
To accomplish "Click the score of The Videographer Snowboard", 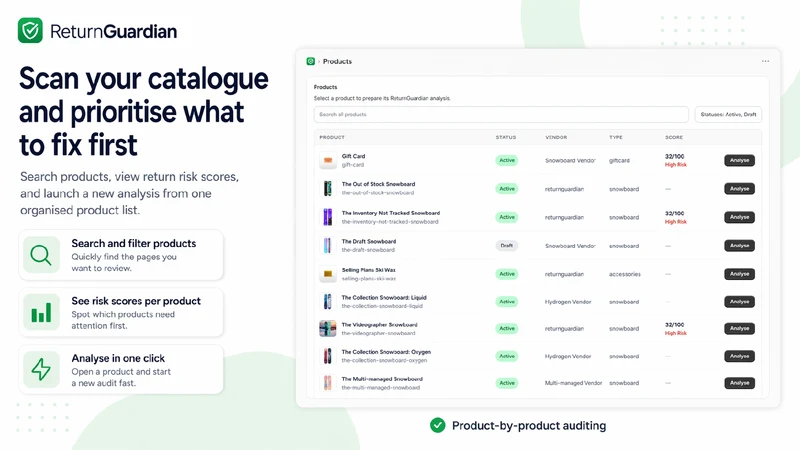I will (676, 329).
